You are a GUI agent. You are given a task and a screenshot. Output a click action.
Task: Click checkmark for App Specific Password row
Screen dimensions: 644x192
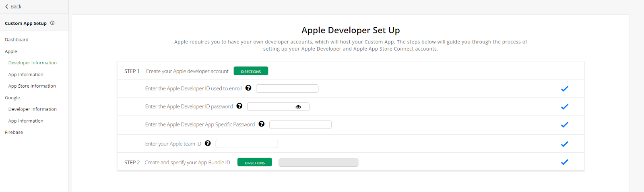click(565, 125)
